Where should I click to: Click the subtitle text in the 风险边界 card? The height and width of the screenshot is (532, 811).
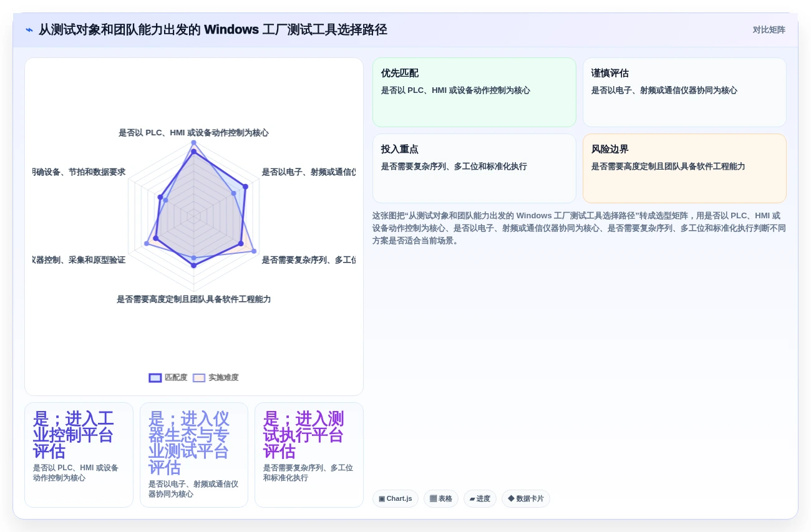tap(668, 167)
